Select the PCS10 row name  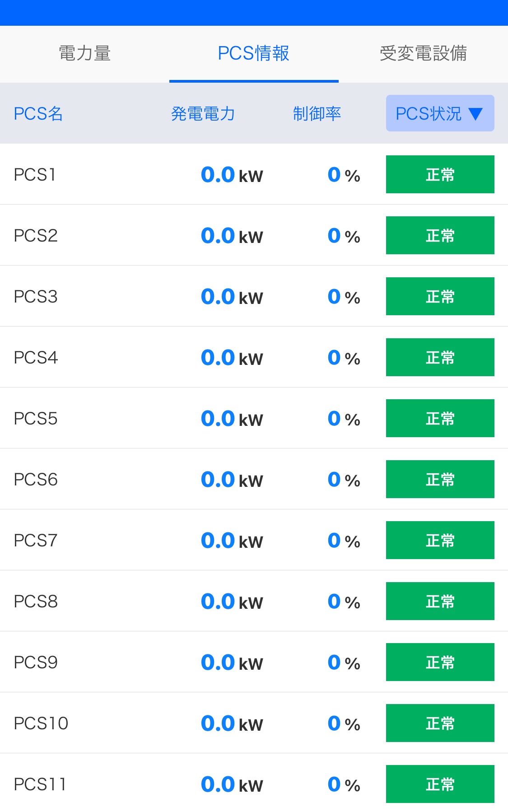(x=41, y=723)
